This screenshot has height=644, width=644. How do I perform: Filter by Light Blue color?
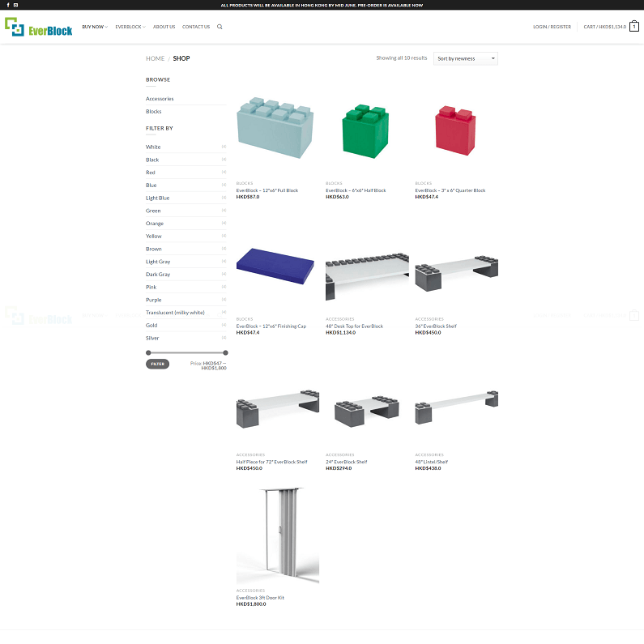point(158,198)
